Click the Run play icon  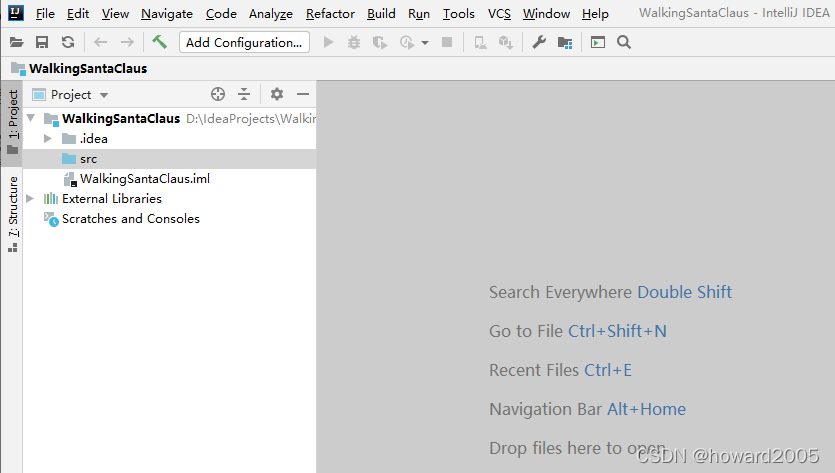pyautogui.click(x=329, y=42)
